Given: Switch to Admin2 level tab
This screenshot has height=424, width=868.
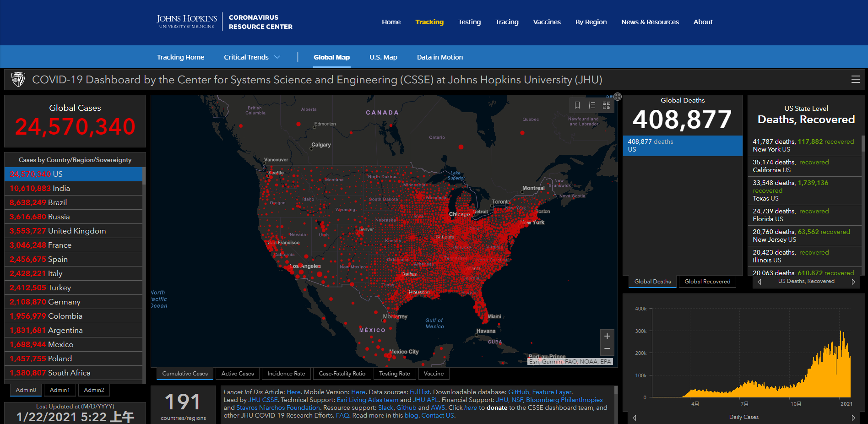Looking at the screenshot, I should coord(94,390).
